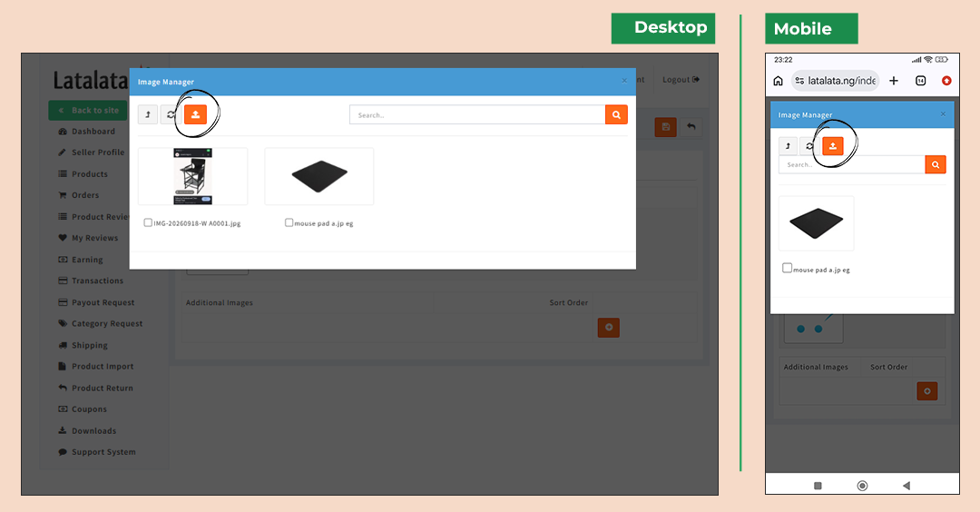Close the mobile Image Manager dialog
The image size is (980, 512).
943,113
